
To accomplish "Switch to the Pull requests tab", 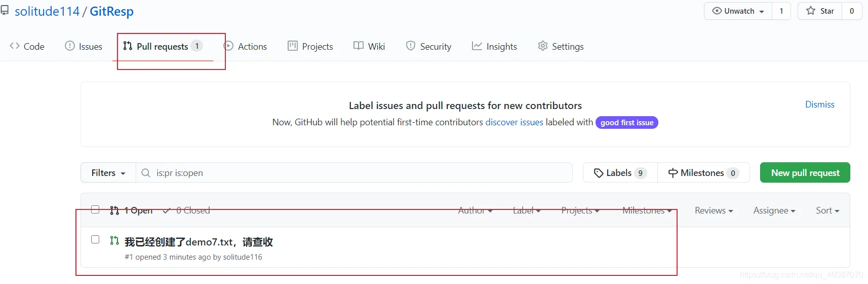I will pyautogui.click(x=163, y=47).
